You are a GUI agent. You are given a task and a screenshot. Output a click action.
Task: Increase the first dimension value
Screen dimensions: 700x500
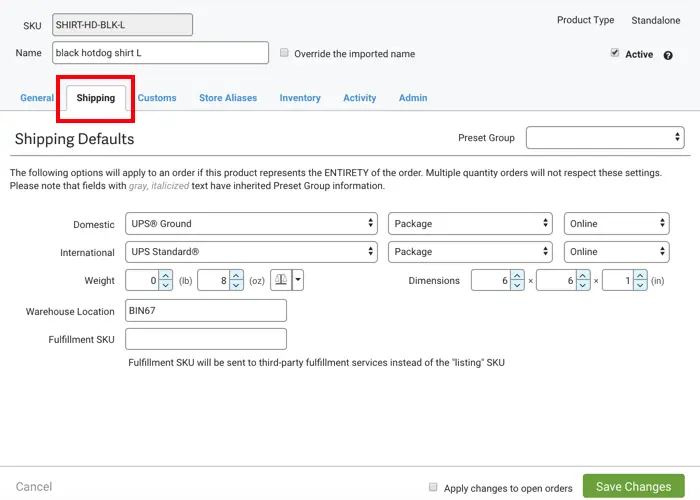click(516, 276)
